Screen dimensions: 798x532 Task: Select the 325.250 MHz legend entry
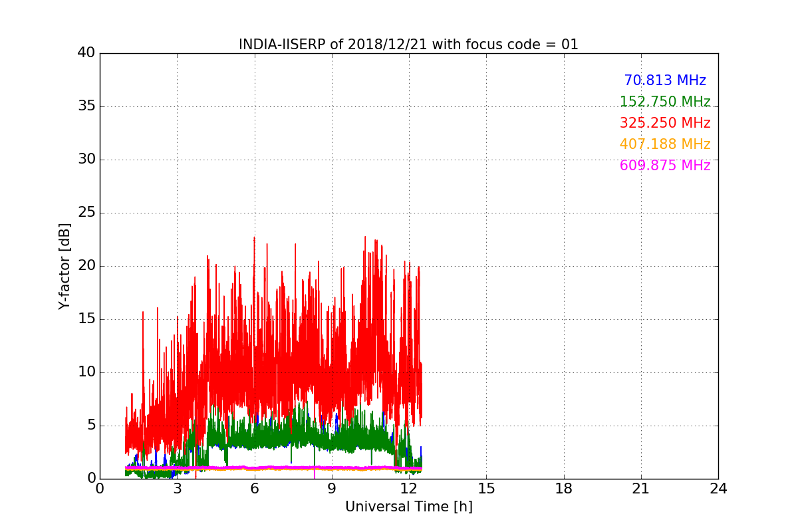665,123
